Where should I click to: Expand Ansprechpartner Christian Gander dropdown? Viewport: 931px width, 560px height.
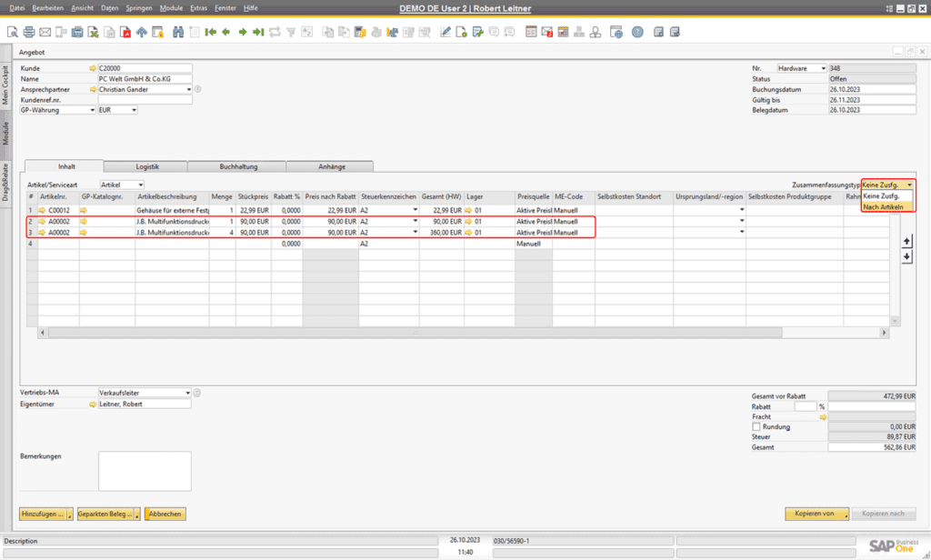tap(189, 90)
